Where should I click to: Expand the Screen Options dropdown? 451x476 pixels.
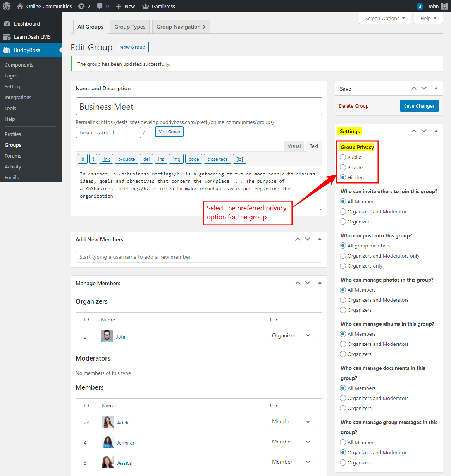(x=385, y=18)
